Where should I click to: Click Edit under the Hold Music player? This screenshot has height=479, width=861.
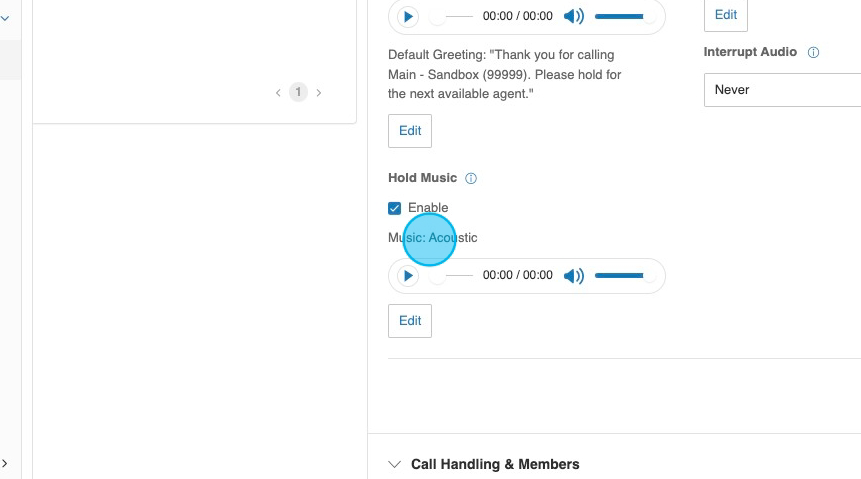410,321
